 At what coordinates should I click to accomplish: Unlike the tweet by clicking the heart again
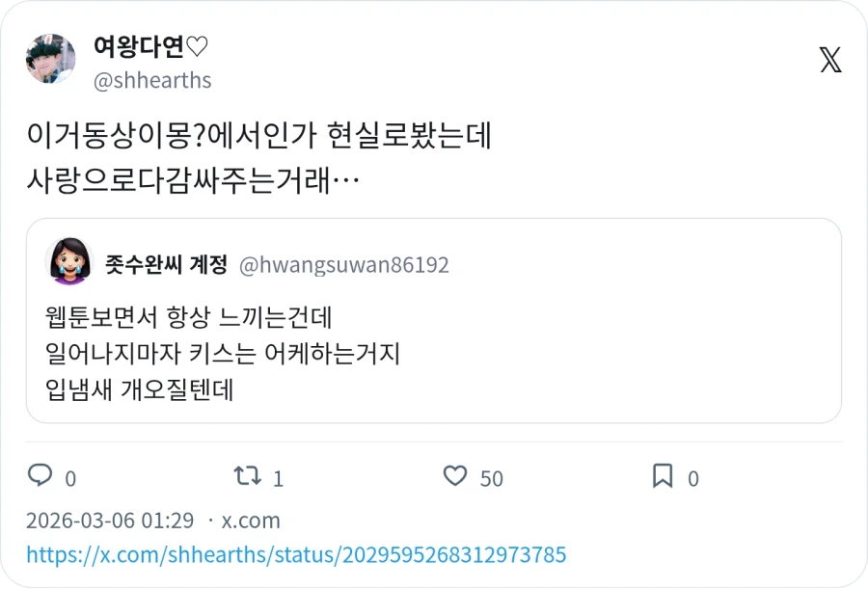453,476
